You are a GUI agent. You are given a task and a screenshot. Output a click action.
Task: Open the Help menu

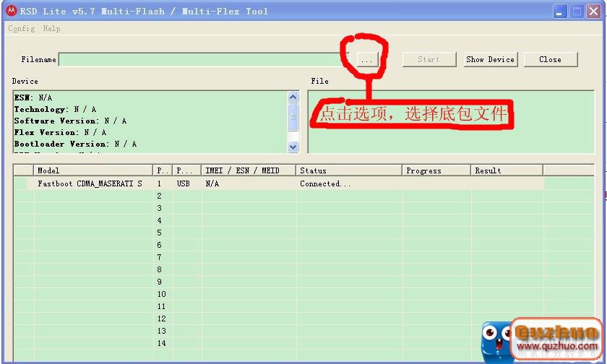[51, 28]
